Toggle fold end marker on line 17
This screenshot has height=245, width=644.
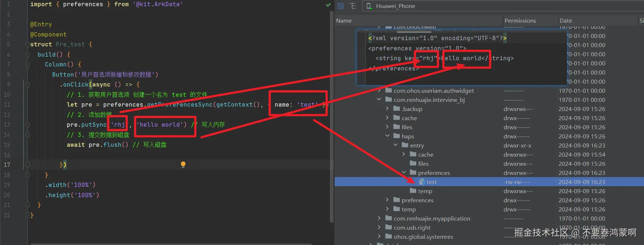tap(27, 165)
